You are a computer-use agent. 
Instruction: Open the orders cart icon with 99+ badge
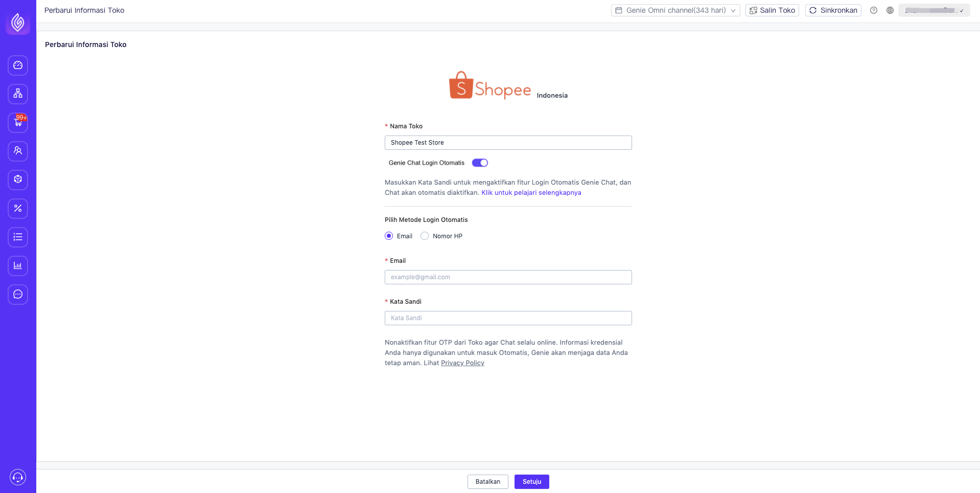pyautogui.click(x=18, y=123)
